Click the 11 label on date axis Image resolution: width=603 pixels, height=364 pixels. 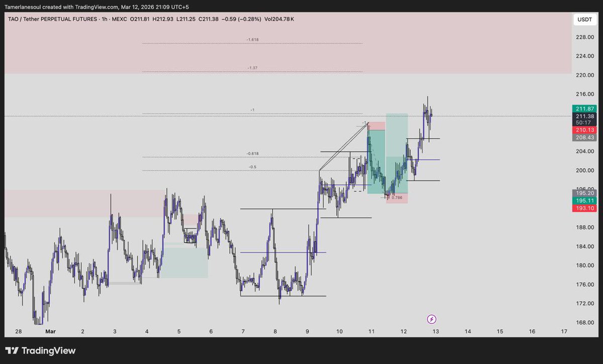pos(372,331)
